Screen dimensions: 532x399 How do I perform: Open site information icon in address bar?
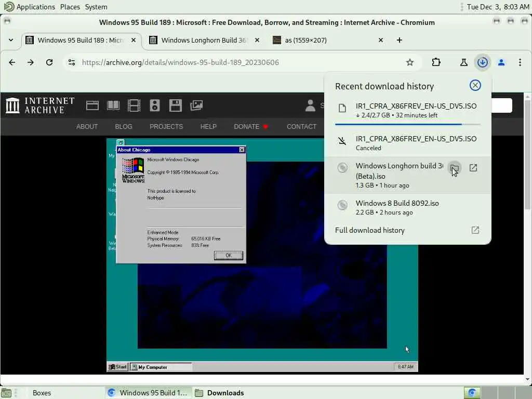72,62
